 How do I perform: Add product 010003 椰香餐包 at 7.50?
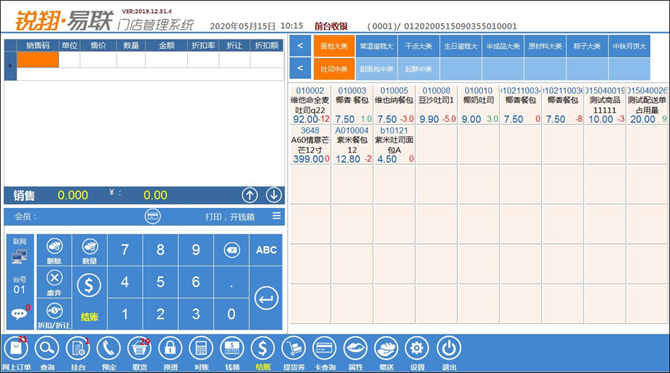pos(353,105)
